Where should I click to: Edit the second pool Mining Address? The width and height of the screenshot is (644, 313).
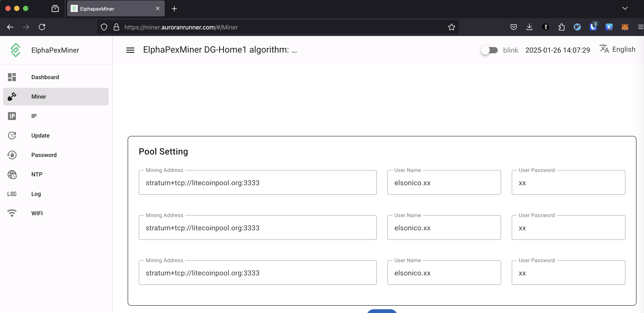[x=258, y=228]
